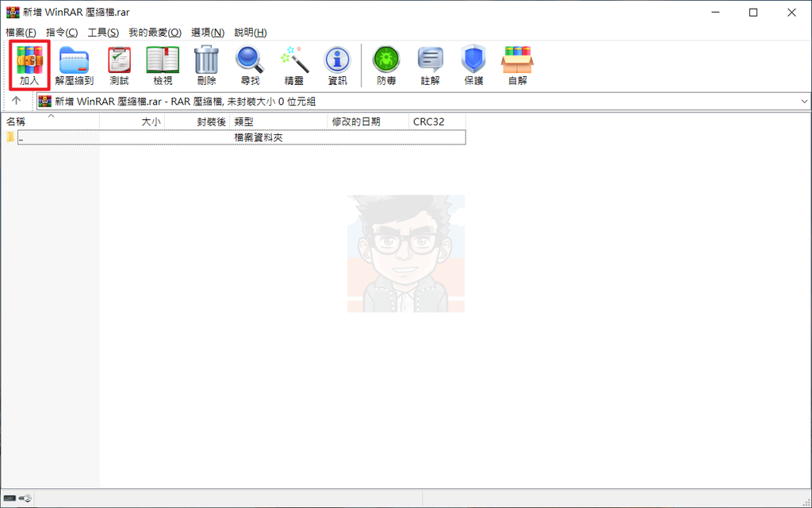Expand the address bar dropdown arrow

pos(804,102)
